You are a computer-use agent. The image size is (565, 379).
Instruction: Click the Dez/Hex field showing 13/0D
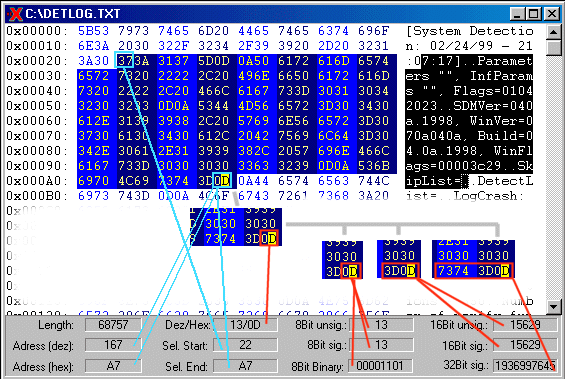click(x=245, y=325)
